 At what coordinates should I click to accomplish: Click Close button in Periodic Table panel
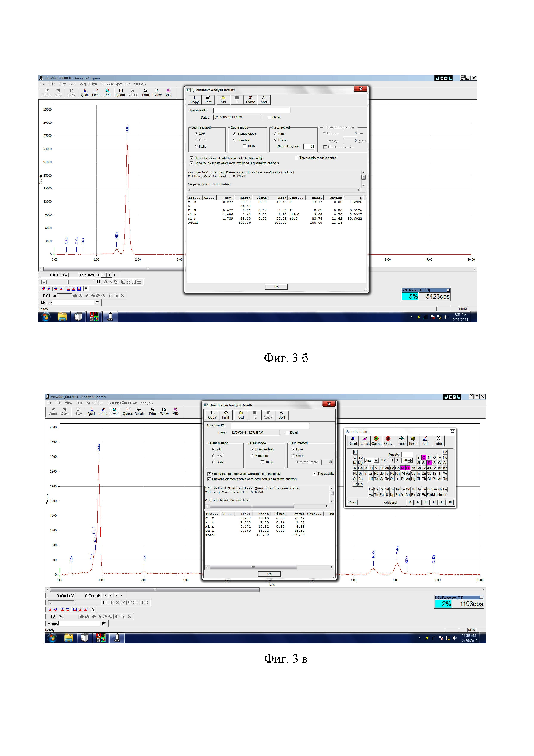(x=352, y=503)
